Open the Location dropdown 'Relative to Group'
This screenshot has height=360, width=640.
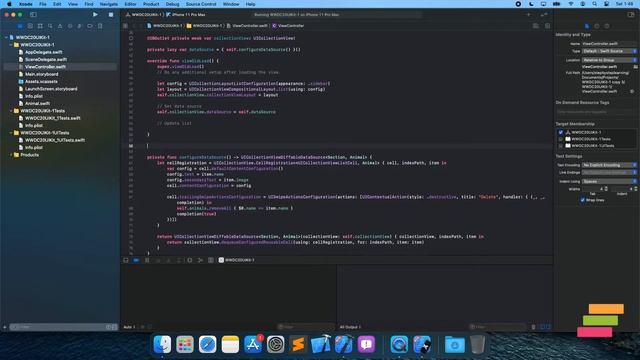tap(609, 60)
